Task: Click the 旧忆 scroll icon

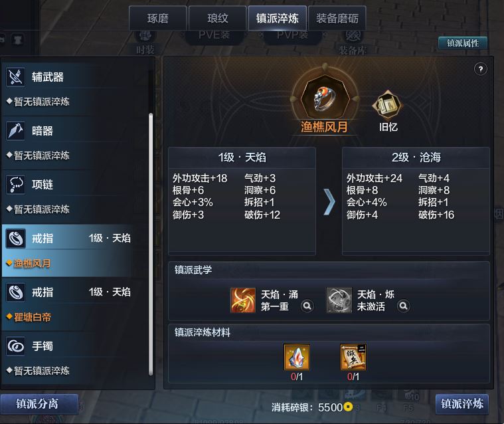Action: point(388,104)
